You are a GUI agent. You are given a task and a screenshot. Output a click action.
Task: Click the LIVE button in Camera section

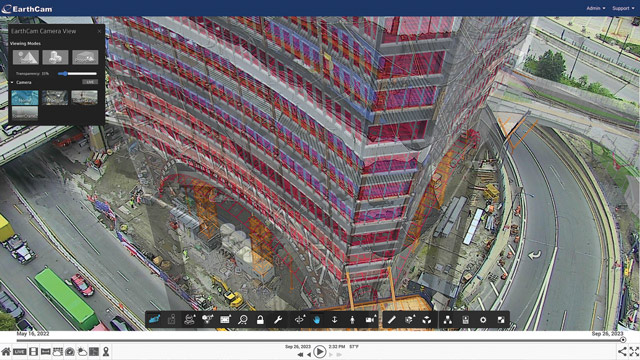[90, 82]
